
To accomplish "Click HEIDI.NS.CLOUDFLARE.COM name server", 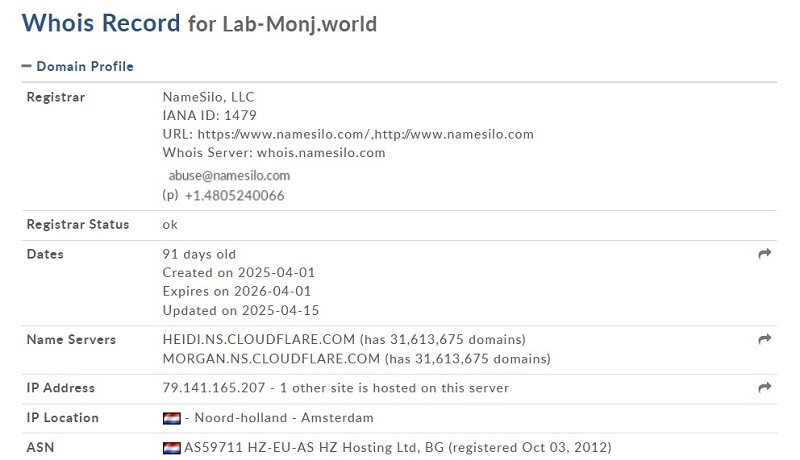I will click(259, 340).
